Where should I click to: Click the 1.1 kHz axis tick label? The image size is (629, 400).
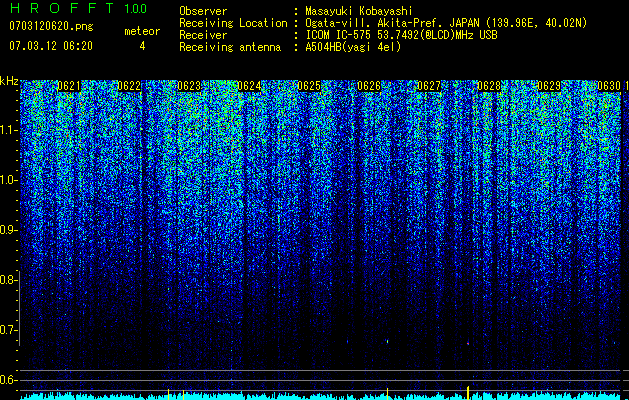pos(8,130)
